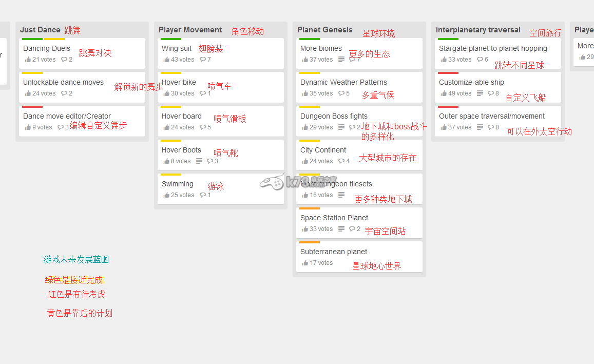
Task: Click the votes thumbs-up icon on Swimming card
Action: [x=166, y=195]
